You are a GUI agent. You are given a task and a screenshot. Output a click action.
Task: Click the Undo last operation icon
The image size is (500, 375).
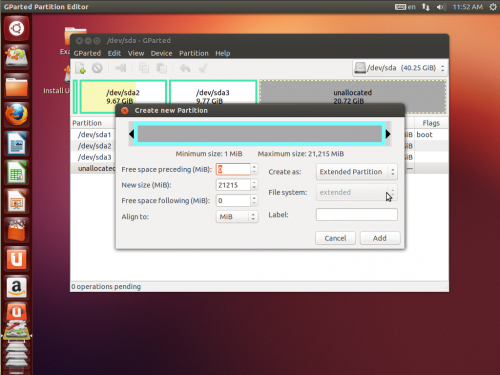(x=185, y=68)
